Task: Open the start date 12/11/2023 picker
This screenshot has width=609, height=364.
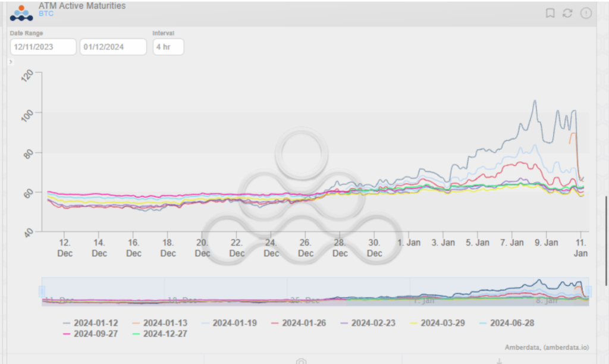Action: coord(43,47)
